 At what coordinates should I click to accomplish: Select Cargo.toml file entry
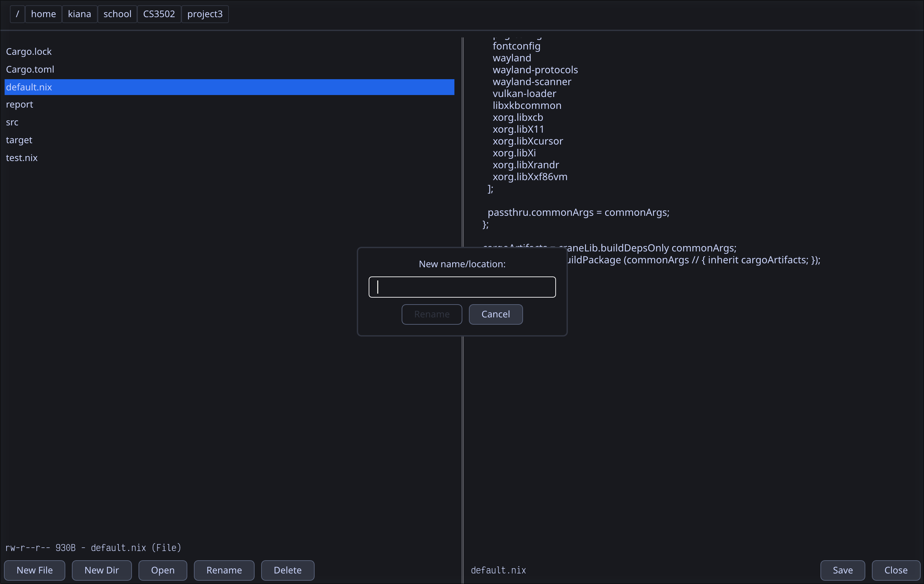pyautogui.click(x=30, y=70)
